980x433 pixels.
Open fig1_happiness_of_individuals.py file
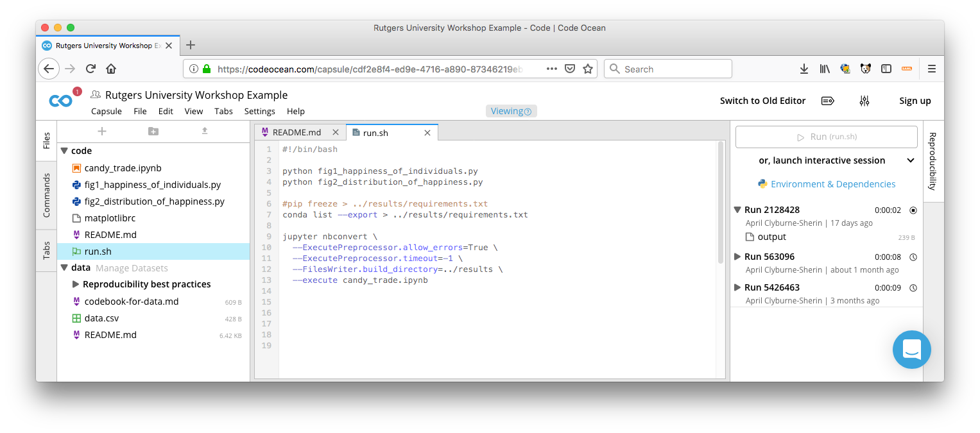[153, 185]
